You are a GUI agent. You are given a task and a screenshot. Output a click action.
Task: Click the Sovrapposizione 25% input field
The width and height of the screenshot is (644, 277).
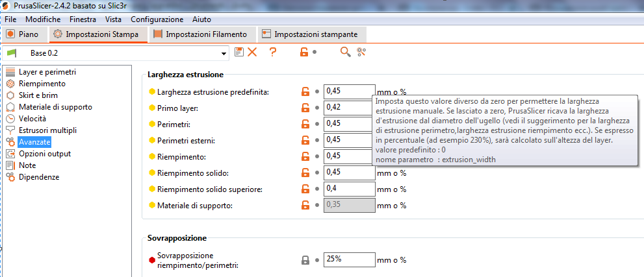tap(350, 259)
